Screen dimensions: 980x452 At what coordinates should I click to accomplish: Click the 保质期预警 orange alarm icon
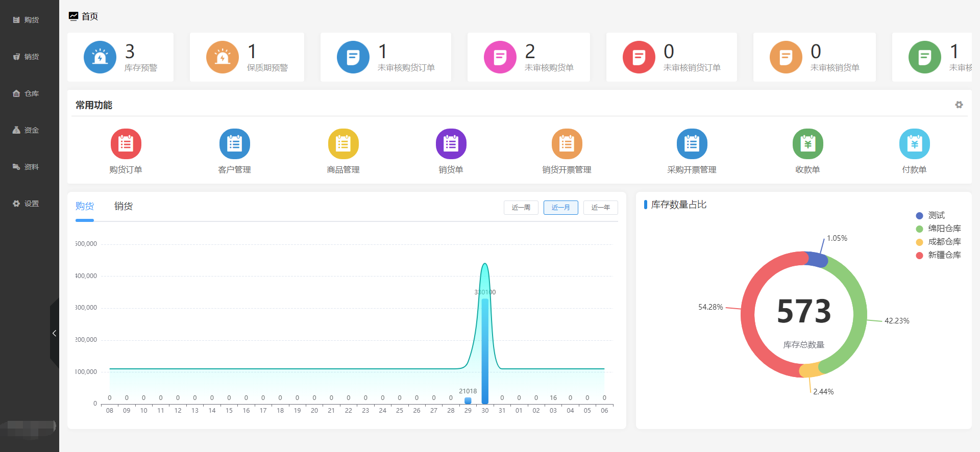pyautogui.click(x=223, y=57)
